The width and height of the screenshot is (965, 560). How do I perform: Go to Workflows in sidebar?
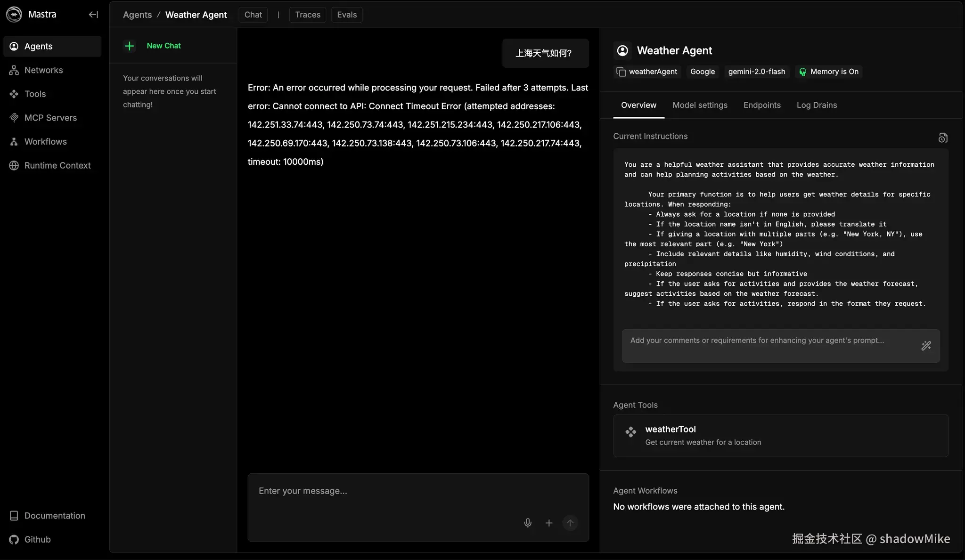[45, 142]
